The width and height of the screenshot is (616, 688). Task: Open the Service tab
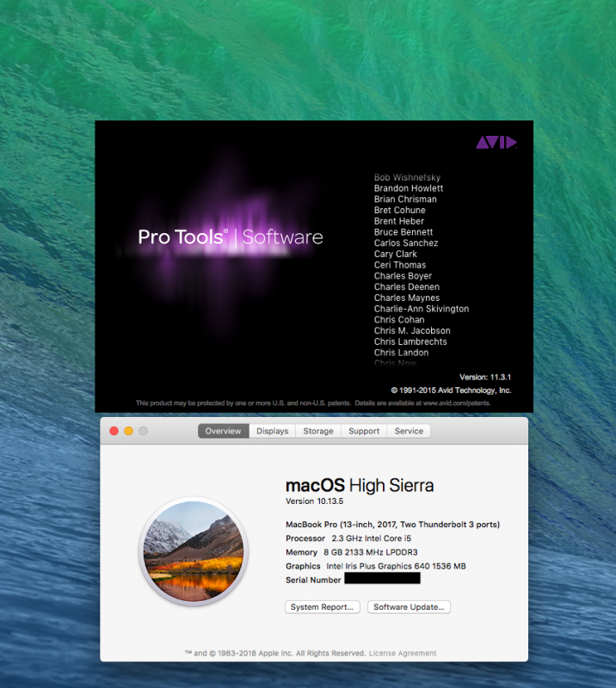coord(409,431)
